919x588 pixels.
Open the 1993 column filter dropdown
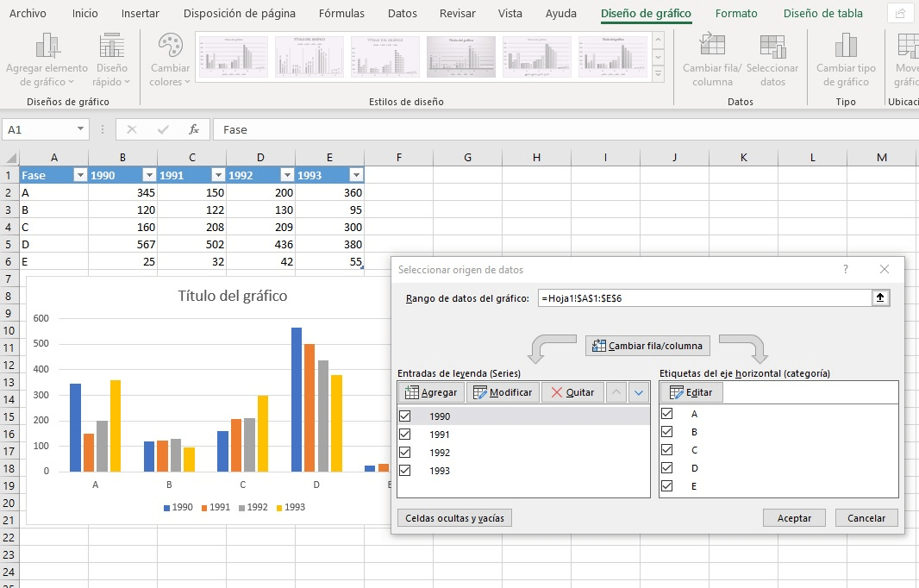click(356, 175)
